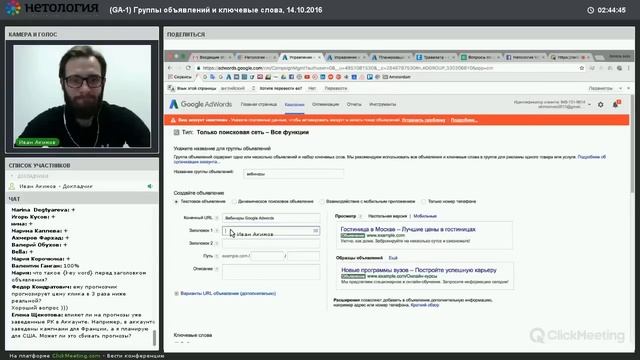Click first Путь path input field
Screen dimensions: 640x360
pos(267,256)
